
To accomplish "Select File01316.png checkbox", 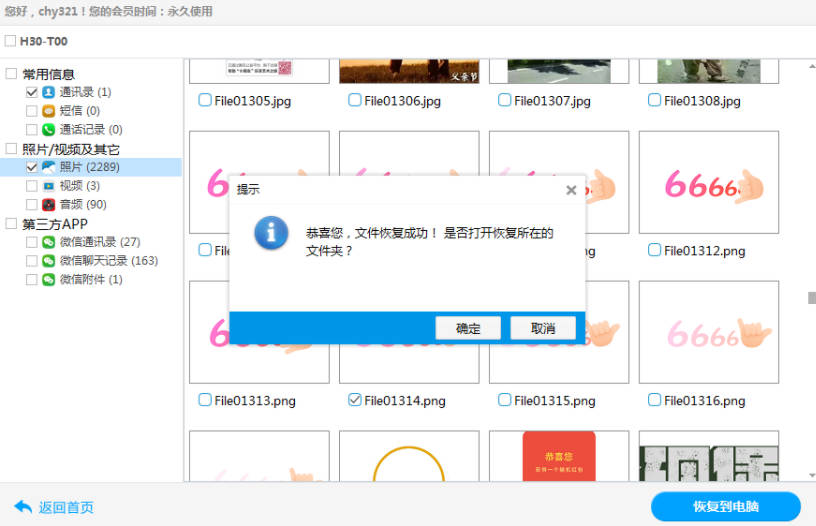I will pyautogui.click(x=655, y=400).
